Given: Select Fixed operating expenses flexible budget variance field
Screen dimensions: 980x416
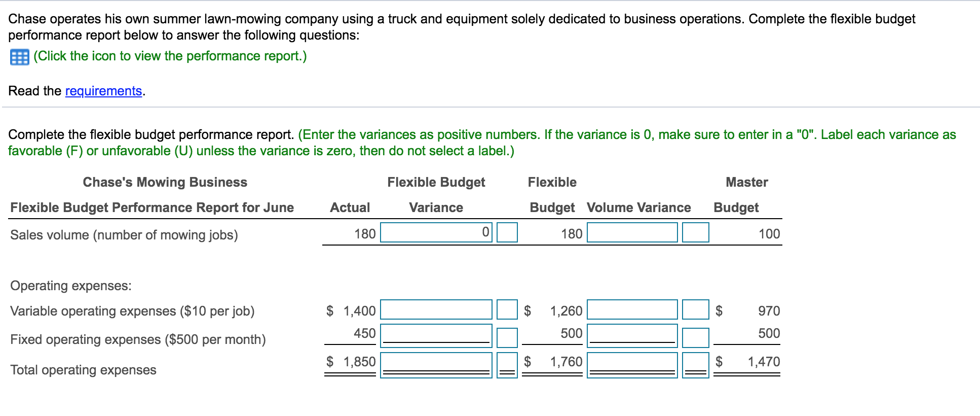Looking at the screenshot, I should tap(436, 336).
